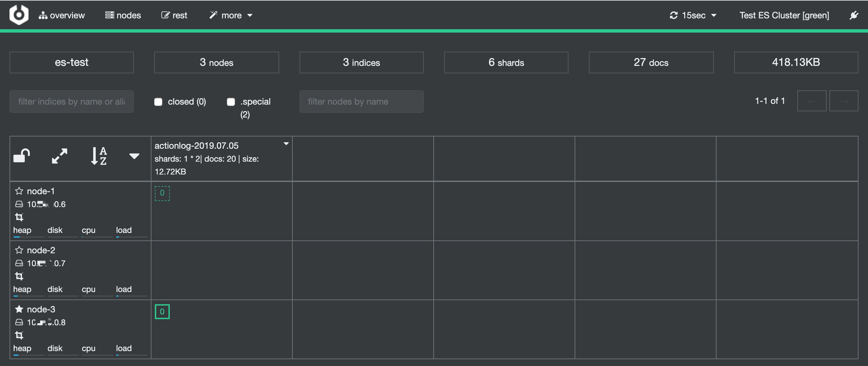
Task: Click the unlock shard allocation icon
Action: click(22, 156)
